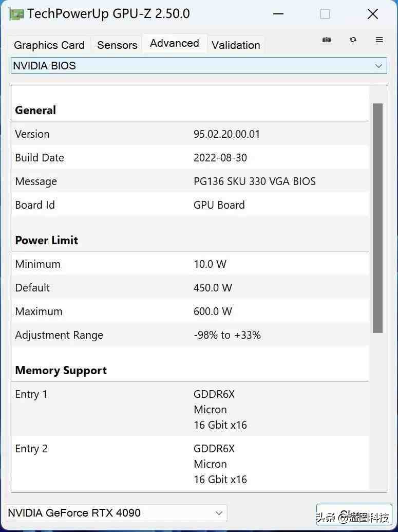Open the NVIDIA BIOS dropdown arrow chevron
Viewport: 398px width, 532px height.
378,65
